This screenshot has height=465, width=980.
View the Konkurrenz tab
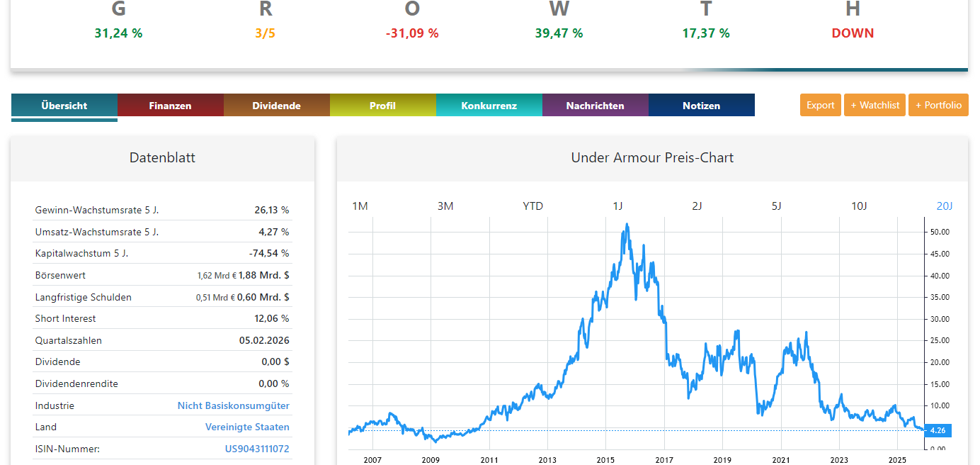[489, 105]
